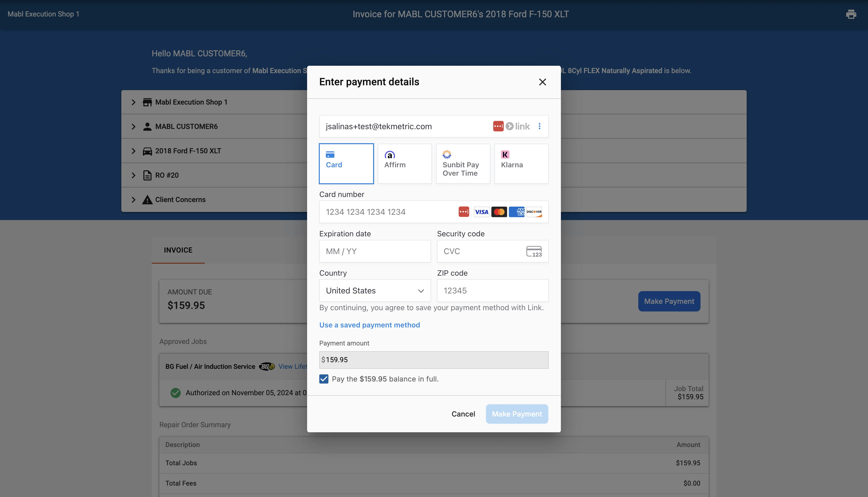Viewport: 868px width, 497px height.
Task: Click the CVC card hint icon
Action: 534,251
